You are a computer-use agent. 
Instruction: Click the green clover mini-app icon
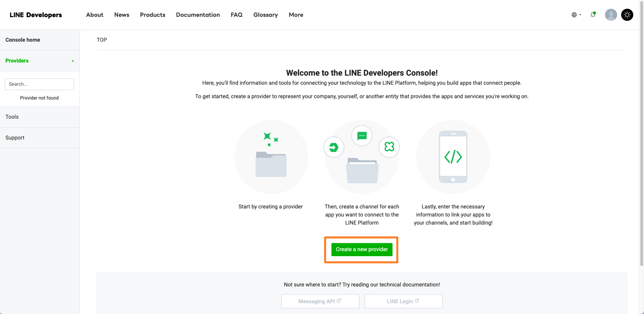click(389, 147)
